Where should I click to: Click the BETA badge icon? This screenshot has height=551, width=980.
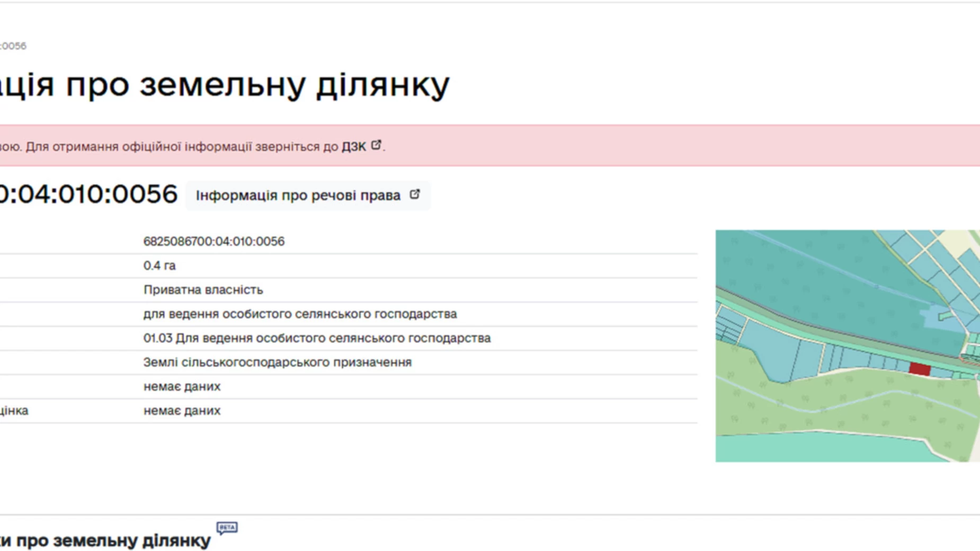click(x=227, y=528)
